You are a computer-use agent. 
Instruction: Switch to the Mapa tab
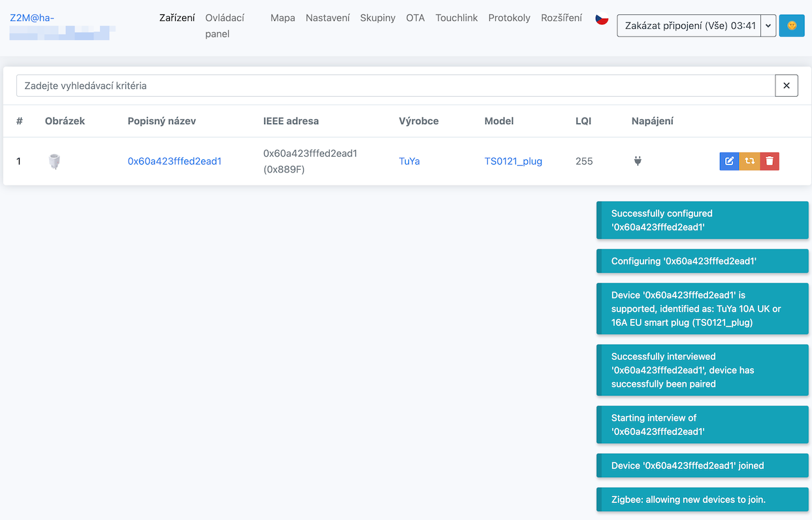coord(282,18)
